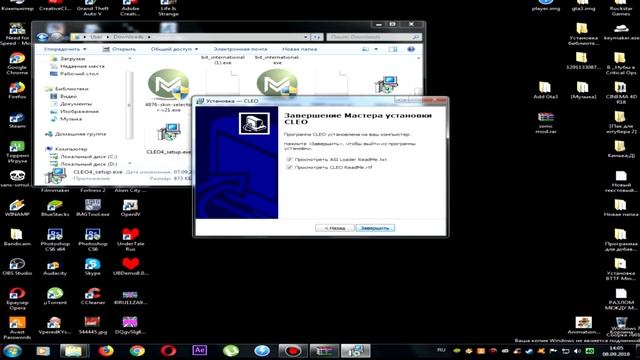The image size is (640, 360).
Task: Open sonic mod.rar archive on desktop
Action: 546,123
